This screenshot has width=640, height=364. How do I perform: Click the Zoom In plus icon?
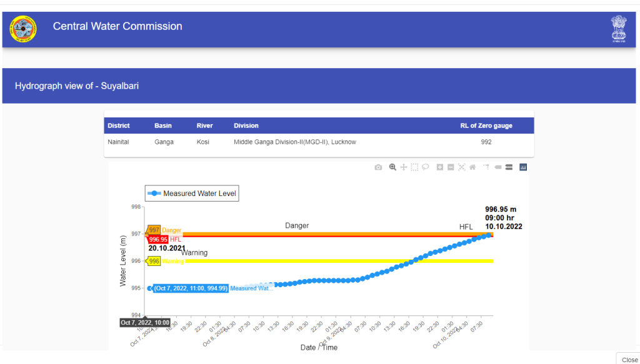pos(440,167)
